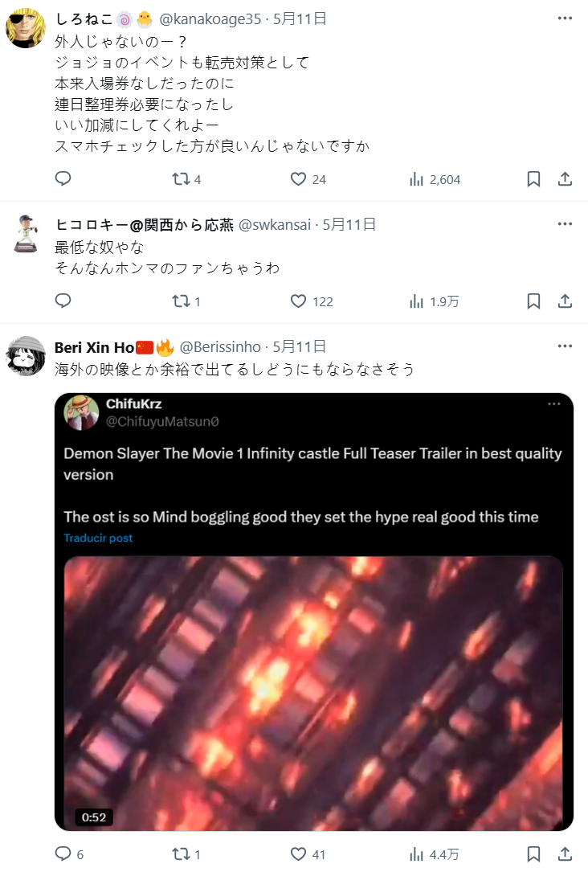Bookmark the kanakoage35 tweet
The width and height of the screenshot is (588, 872).
pyautogui.click(x=533, y=179)
